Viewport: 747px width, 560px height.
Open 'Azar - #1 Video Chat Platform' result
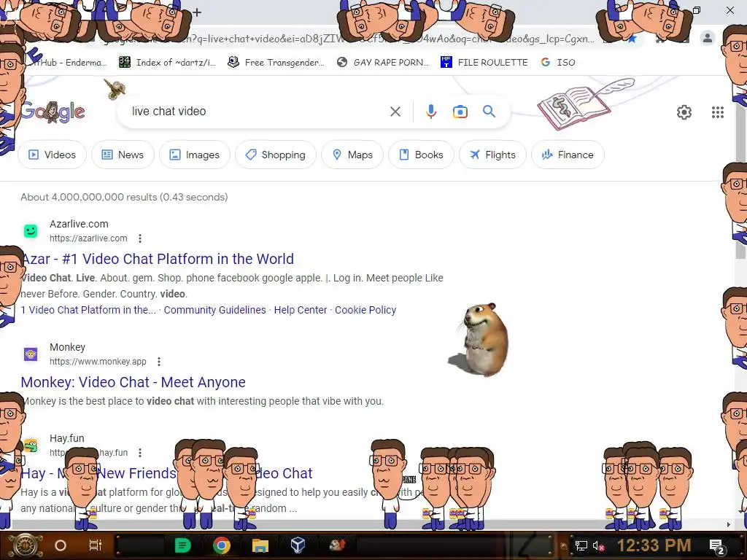click(158, 259)
